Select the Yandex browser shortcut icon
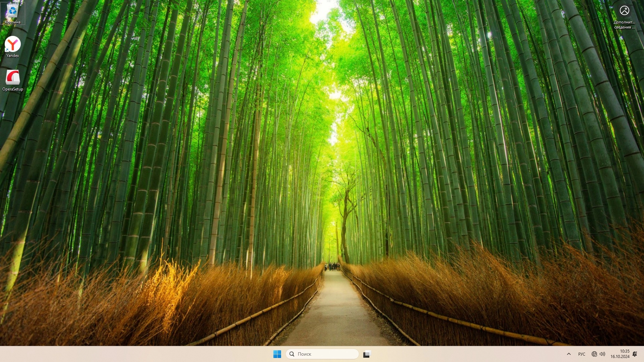The height and width of the screenshot is (362, 644). click(12, 44)
